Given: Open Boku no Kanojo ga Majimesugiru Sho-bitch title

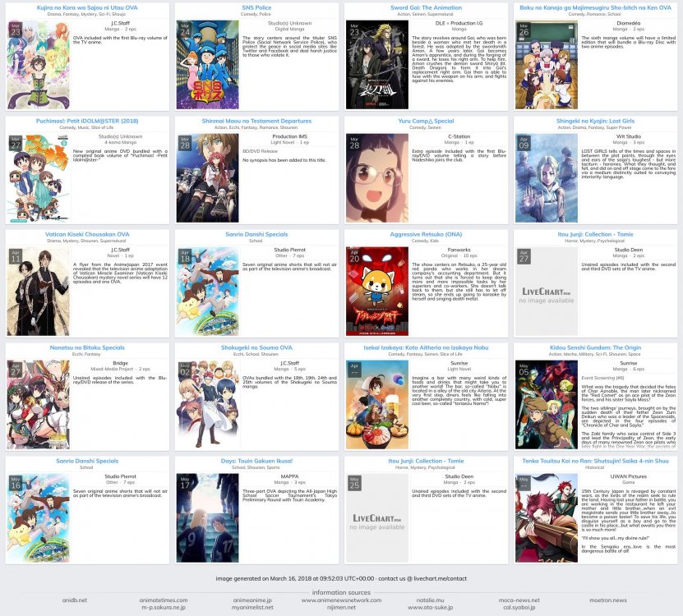Looking at the screenshot, I should point(595,8).
